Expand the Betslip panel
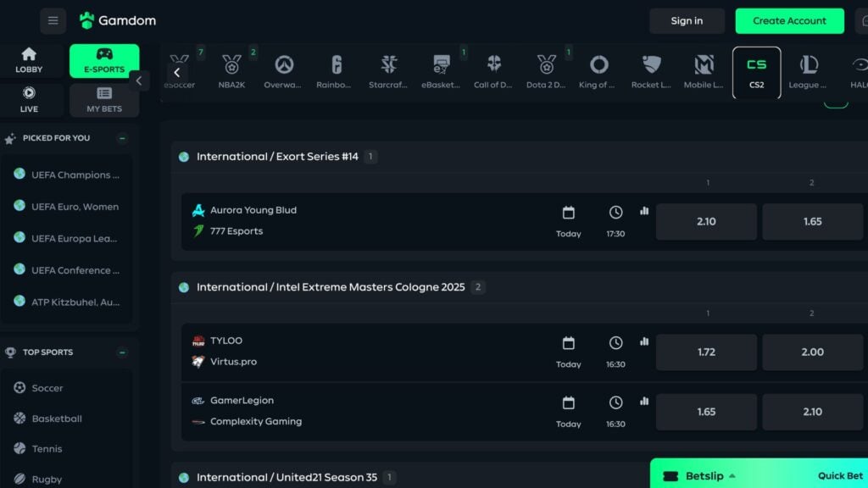Viewport: 868px width, 488px height. coord(704,476)
